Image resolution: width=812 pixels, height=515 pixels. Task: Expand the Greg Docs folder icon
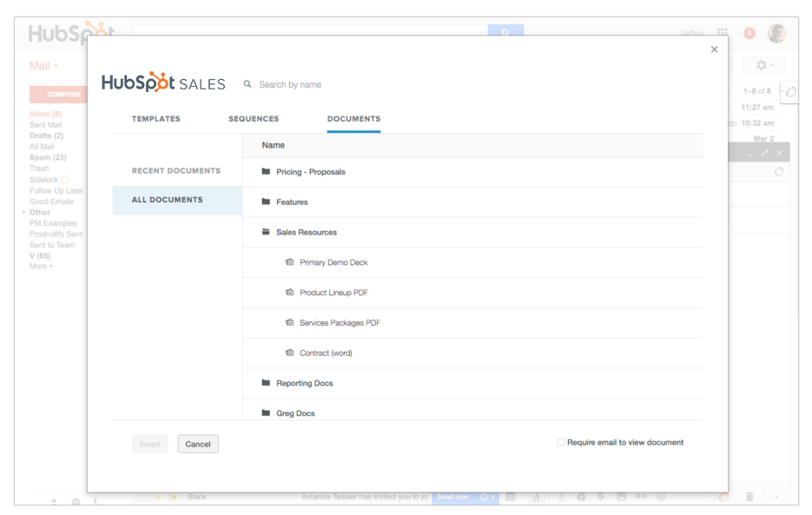266,413
